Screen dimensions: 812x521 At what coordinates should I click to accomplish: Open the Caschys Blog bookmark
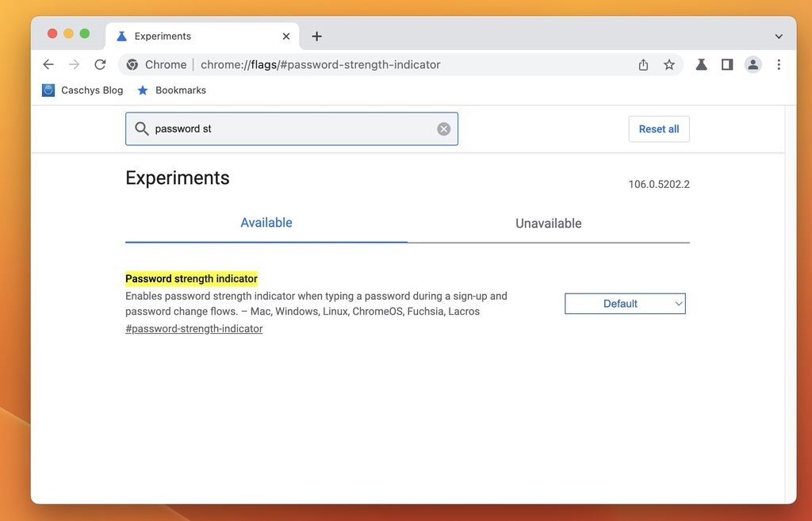point(82,90)
